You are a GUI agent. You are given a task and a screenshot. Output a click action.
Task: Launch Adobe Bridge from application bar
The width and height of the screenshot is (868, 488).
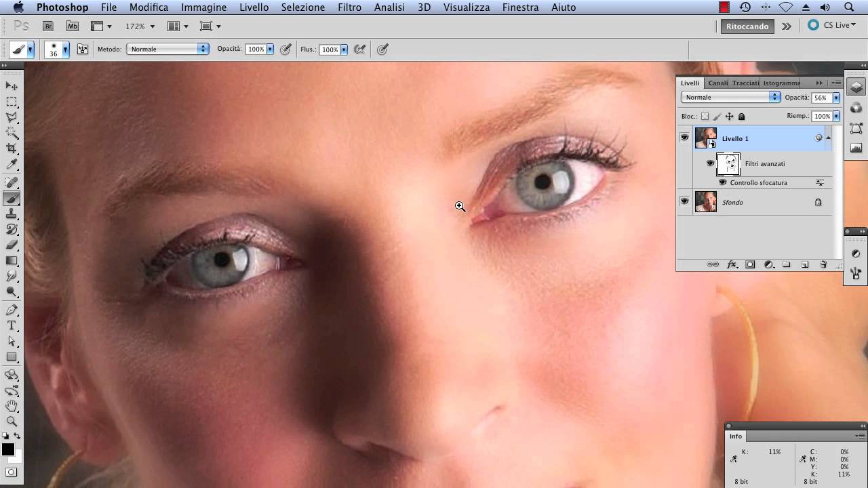pyautogui.click(x=48, y=26)
